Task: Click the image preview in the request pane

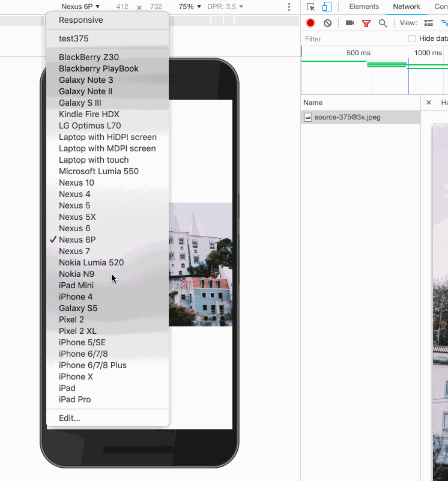Action: [x=440, y=302]
